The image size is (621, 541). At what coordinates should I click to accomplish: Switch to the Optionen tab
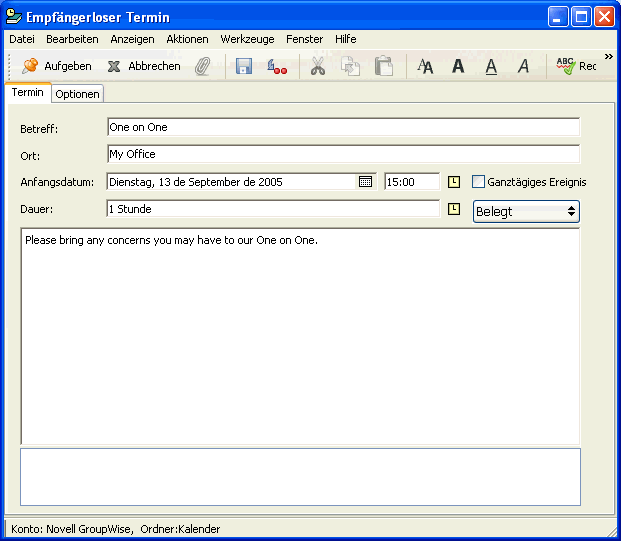(x=77, y=94)
